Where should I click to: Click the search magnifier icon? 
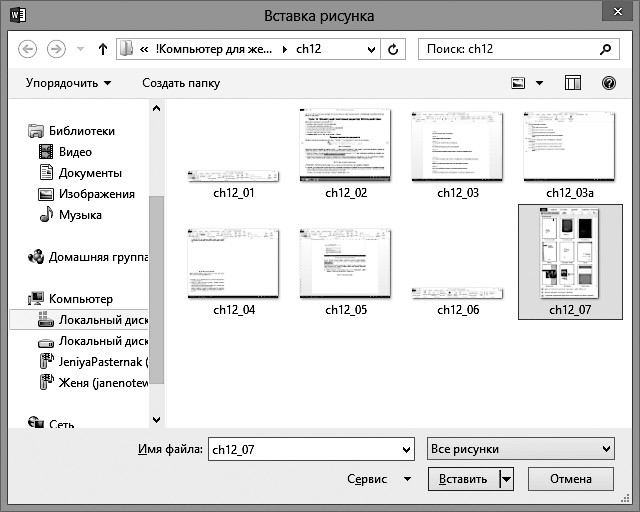tap(604, 49)
